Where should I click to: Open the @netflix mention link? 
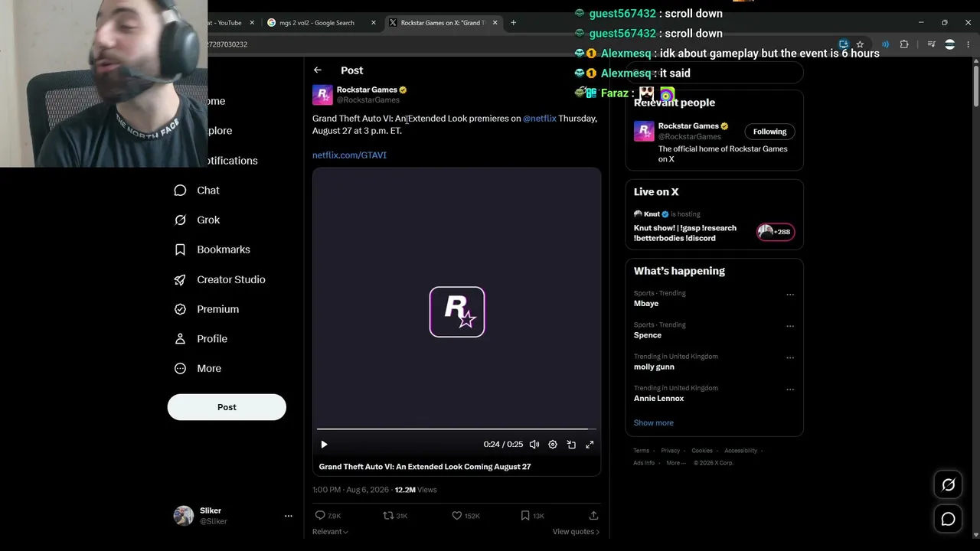(x=540, y=119)
